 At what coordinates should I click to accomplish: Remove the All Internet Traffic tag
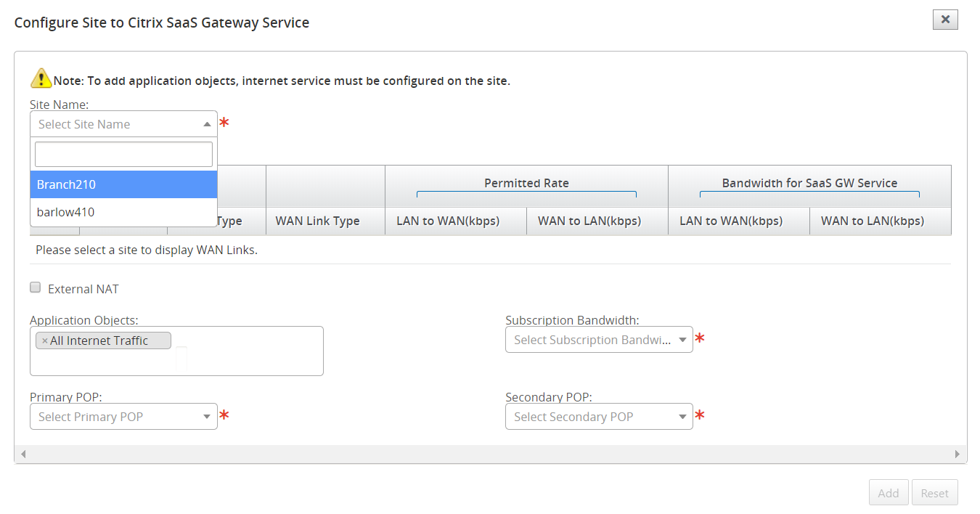[x=44, y=340]
